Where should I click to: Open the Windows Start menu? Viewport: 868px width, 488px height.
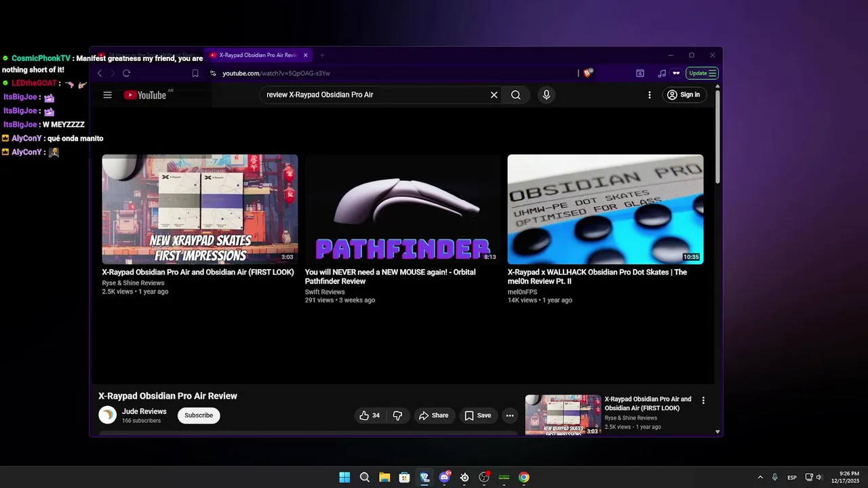click(344, 477)
